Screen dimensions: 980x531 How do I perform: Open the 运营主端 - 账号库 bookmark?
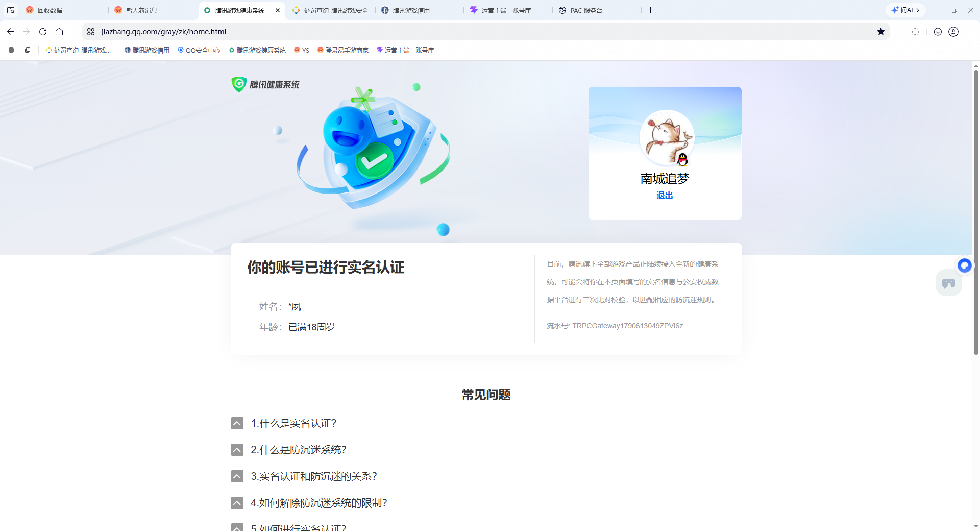[x=405, y=50]
